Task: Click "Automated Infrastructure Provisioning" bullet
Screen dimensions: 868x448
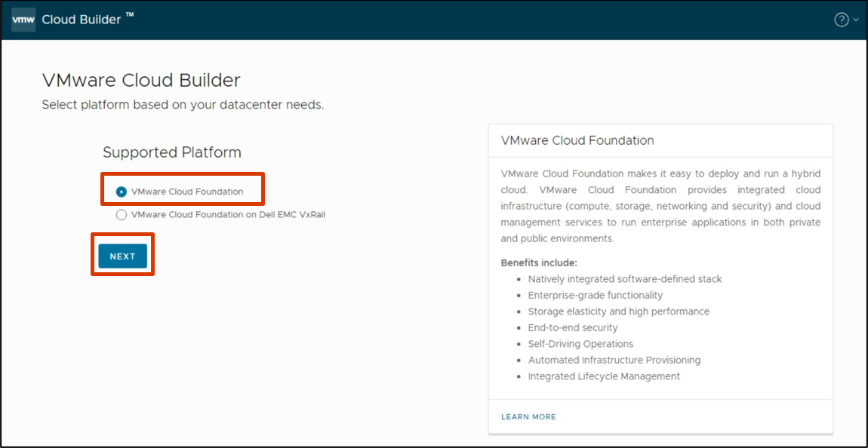Action: tap(614, 360)
